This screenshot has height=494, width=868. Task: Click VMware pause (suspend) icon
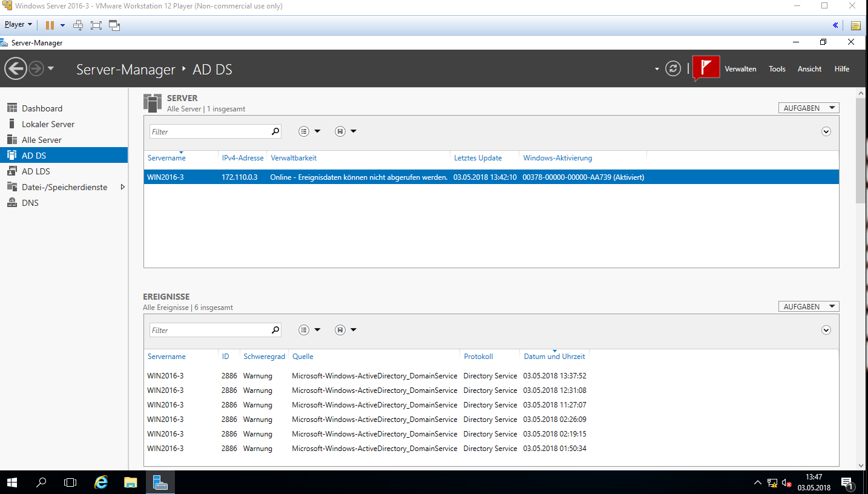click(x=50, y=25)
